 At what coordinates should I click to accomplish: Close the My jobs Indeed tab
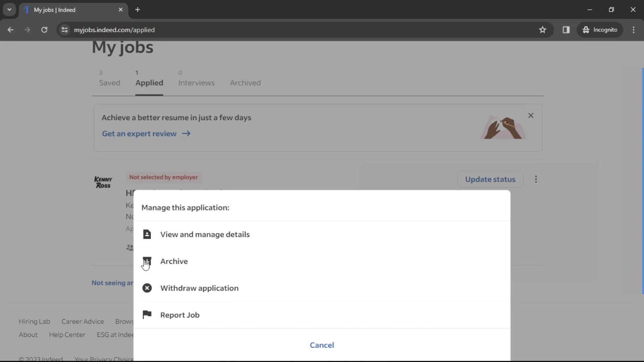(121, 10)
